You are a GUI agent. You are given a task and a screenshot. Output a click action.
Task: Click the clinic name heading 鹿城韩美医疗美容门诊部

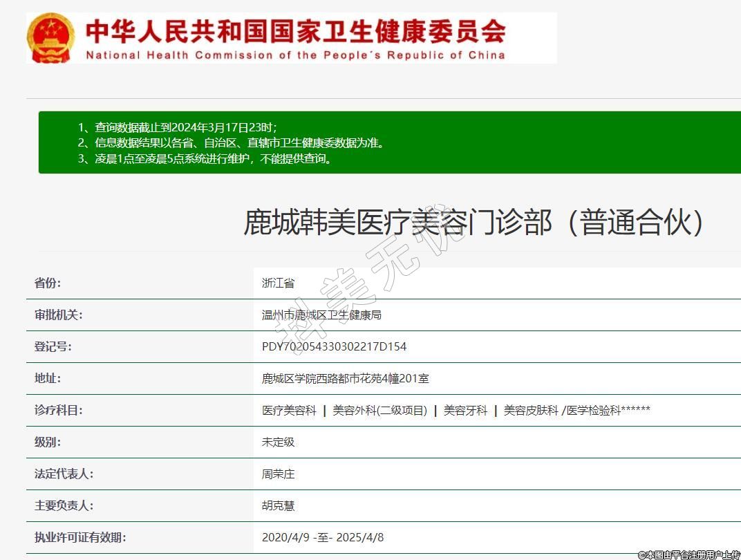(474, 223)
